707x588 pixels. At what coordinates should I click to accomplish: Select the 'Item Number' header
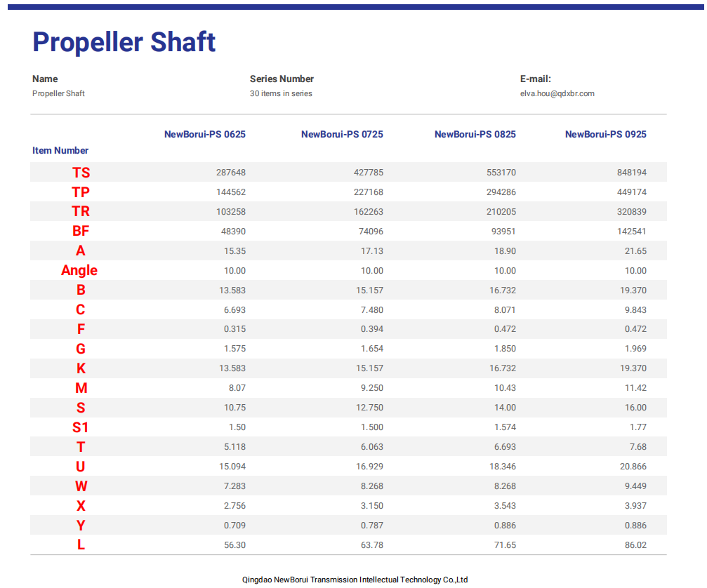(60, 150)
